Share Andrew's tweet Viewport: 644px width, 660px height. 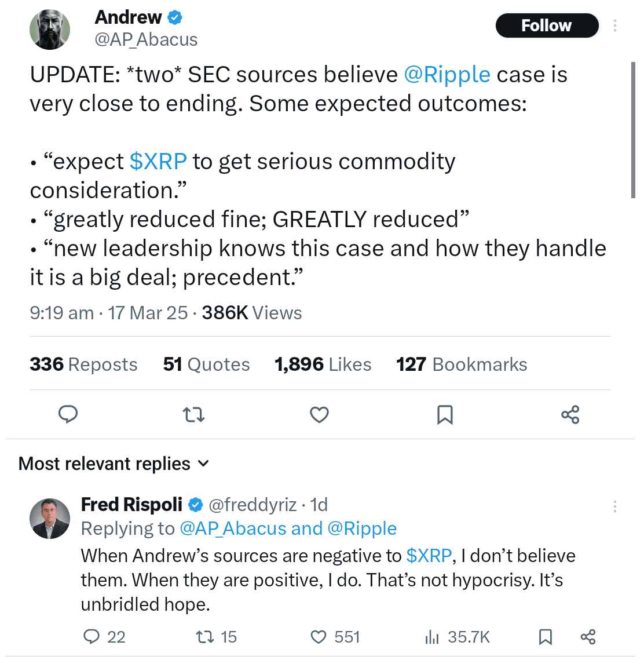pyautogui.click(x=570, y=414)
